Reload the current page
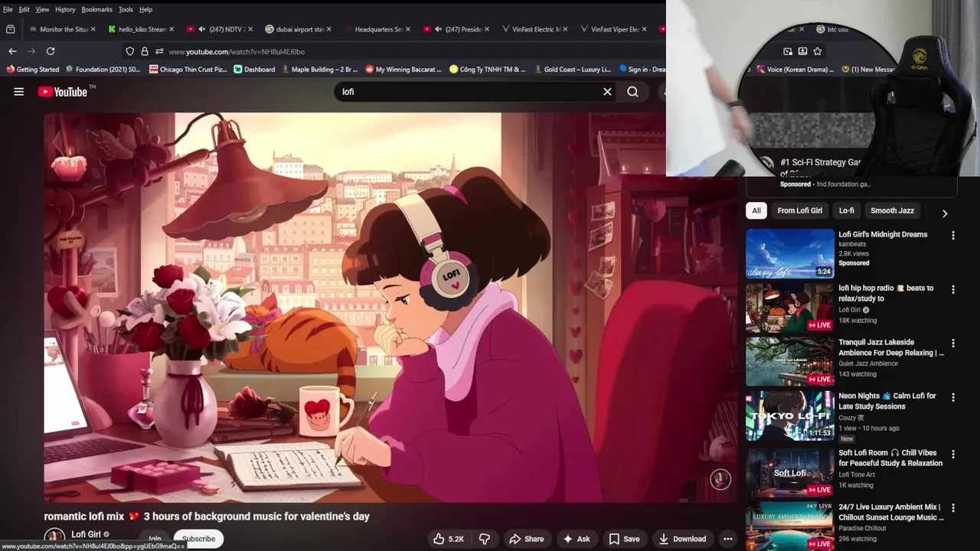 pyautogui.click(x=51, y=51)
